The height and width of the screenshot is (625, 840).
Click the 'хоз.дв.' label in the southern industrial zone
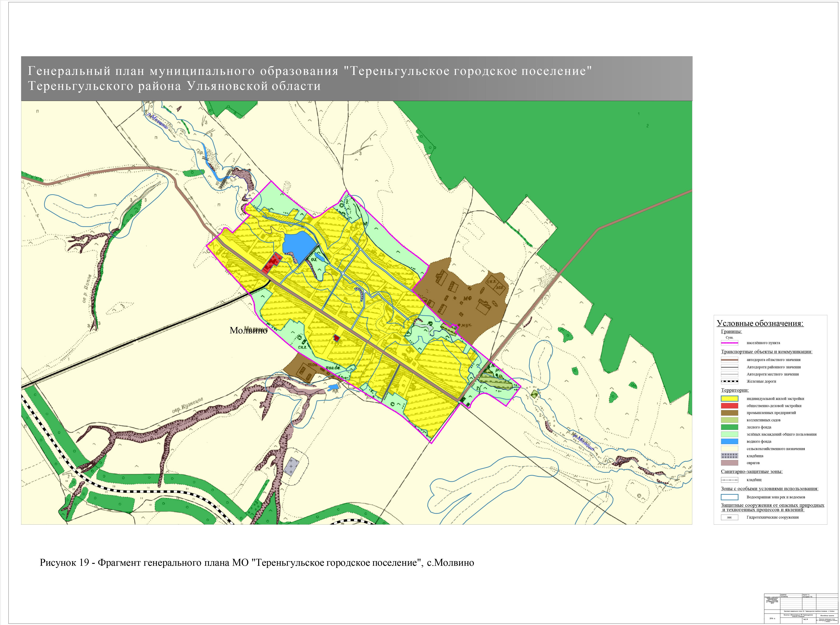333,367
